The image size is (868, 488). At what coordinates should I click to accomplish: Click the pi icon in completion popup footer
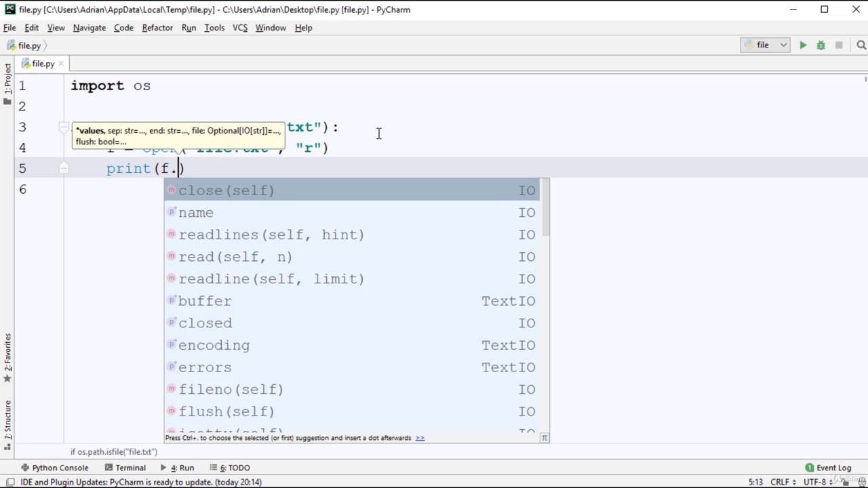point(544,438)
